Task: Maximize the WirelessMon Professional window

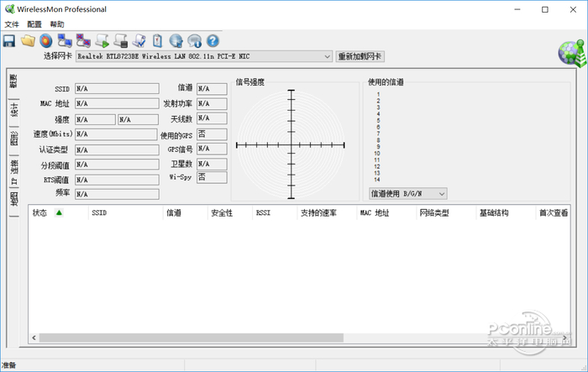Action: [545, 9]
